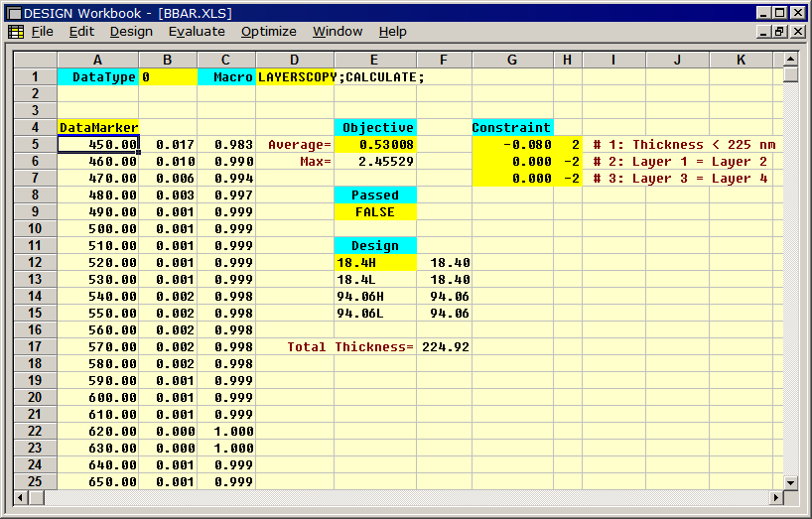Click the FALSE cell under Passed
This screenshot has height=519, width=812.
(375, 212)
